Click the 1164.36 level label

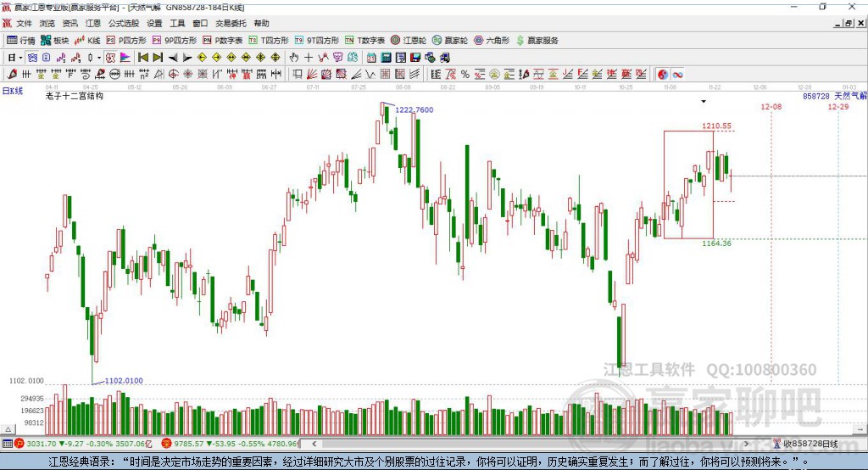(x=716, y=243)
